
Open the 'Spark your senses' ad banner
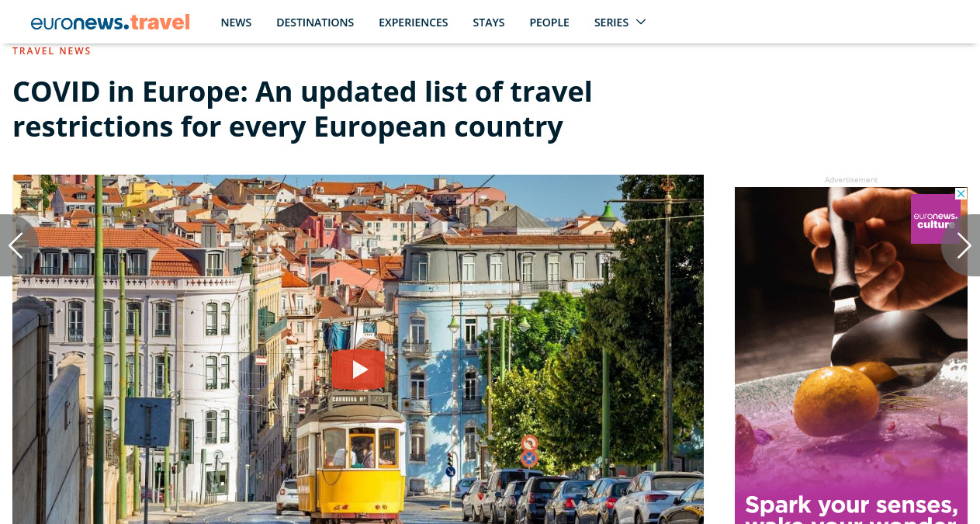[851, 356]
